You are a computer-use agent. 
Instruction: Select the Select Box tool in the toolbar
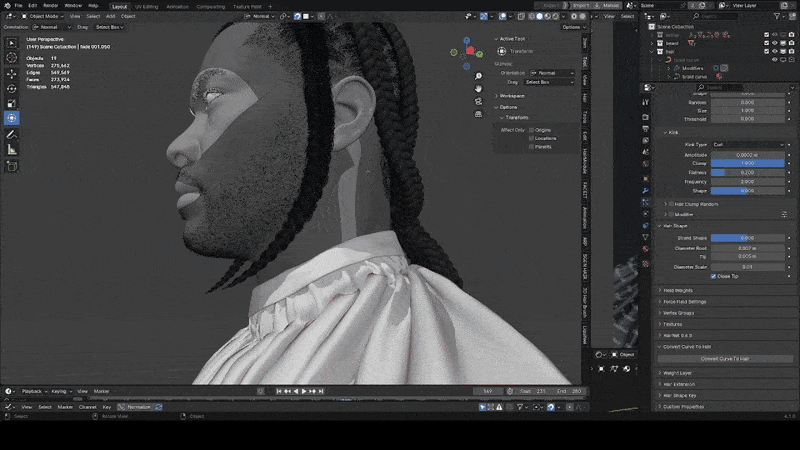pos(11,43)
